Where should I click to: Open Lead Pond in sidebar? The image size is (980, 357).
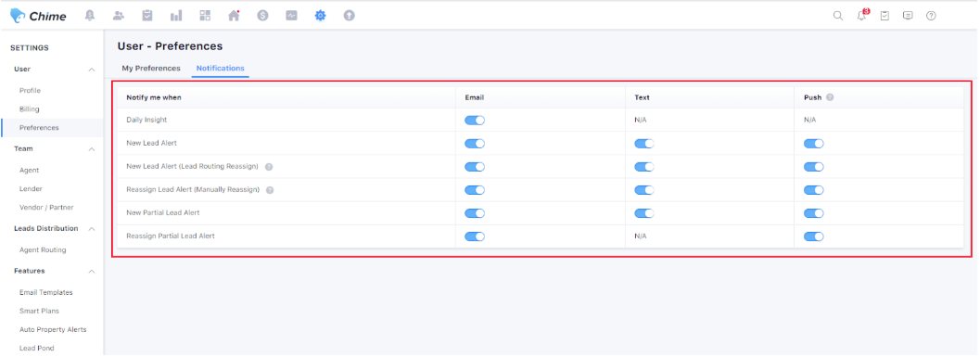click(x=37, y=349)
